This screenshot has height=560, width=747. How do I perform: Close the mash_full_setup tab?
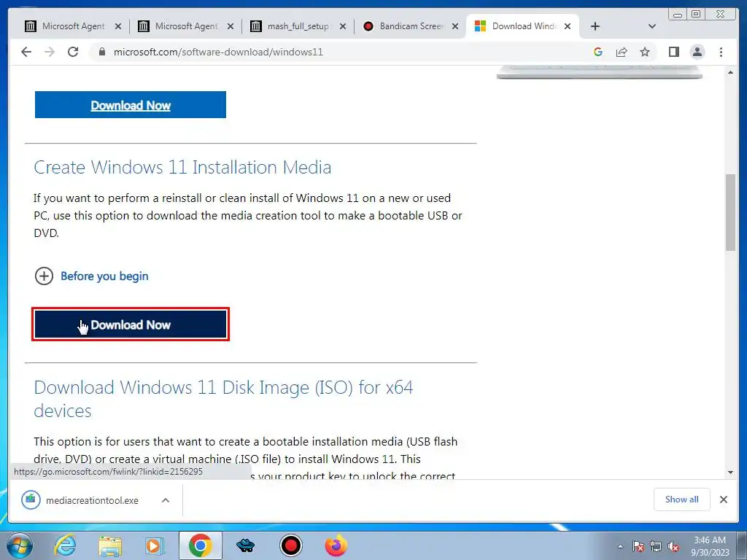click(343, 26)
